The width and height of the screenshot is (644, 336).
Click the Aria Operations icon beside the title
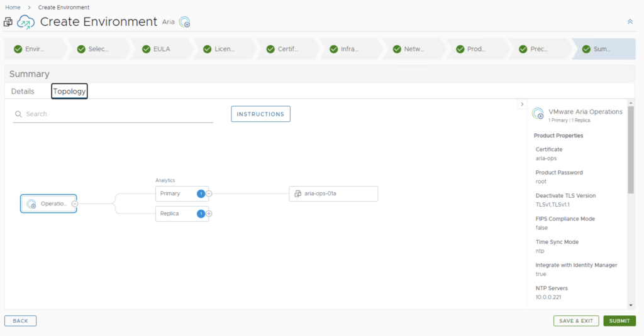(184, 22)
